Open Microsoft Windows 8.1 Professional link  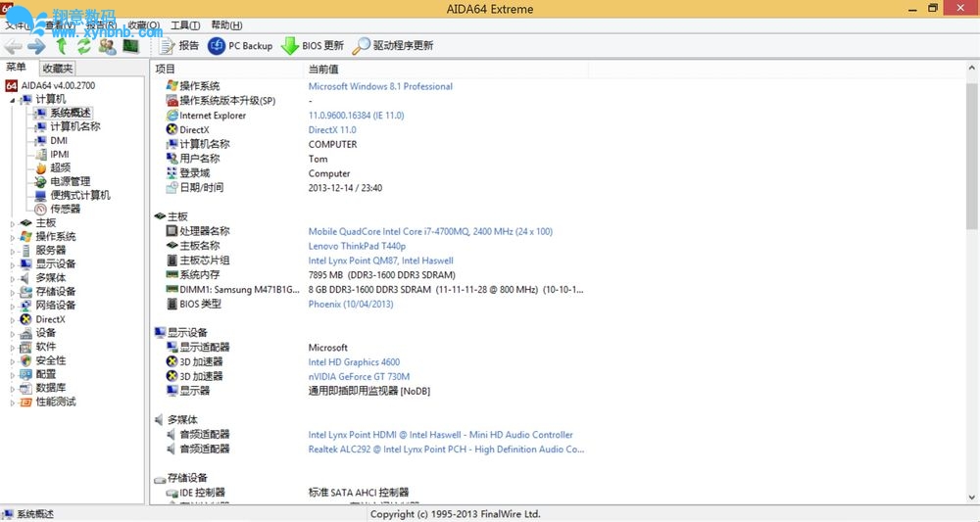(x=380, y=86)
